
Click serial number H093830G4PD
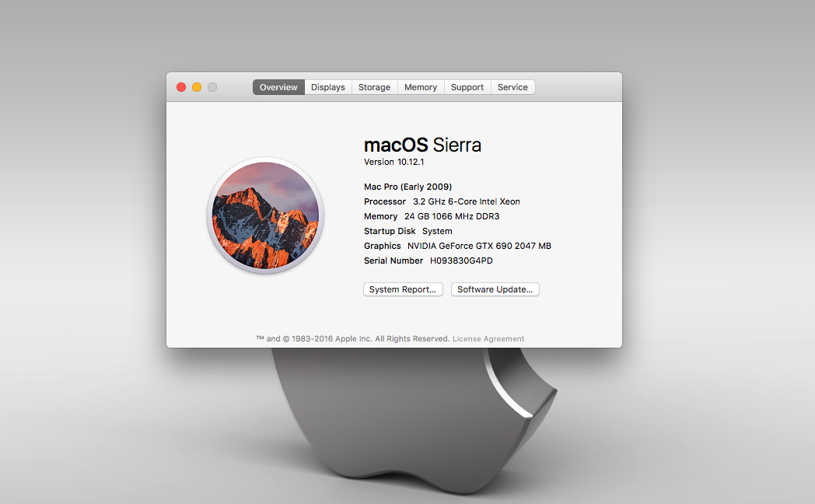(461, 261)
